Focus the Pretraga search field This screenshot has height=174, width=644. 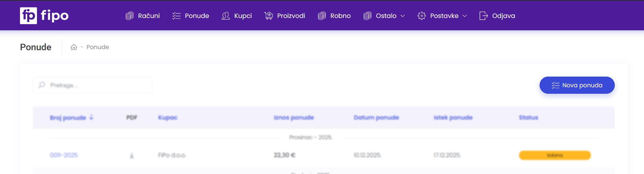pyautogui.click(x=93, y=85)
